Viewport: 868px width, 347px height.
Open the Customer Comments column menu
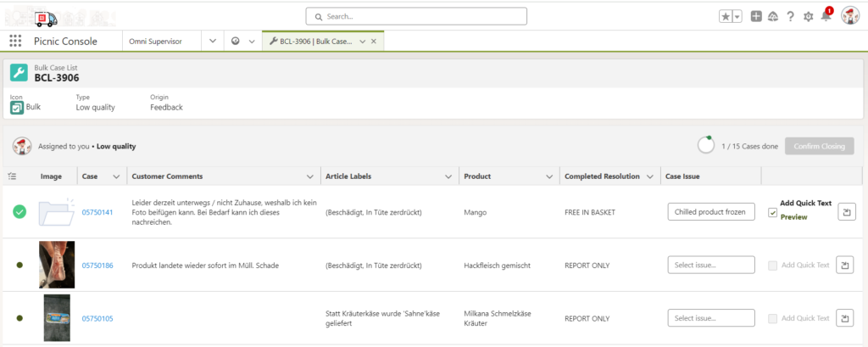[309, 176]
